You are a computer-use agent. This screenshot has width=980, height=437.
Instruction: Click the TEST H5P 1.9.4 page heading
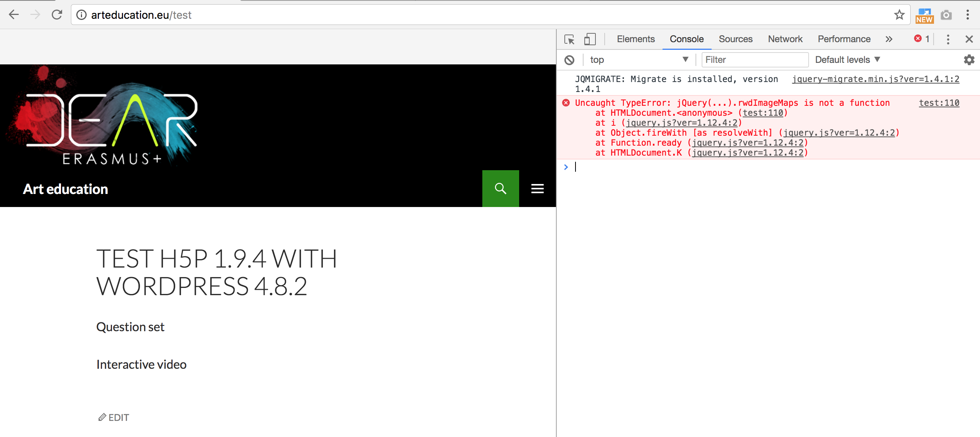pos(217,273)
